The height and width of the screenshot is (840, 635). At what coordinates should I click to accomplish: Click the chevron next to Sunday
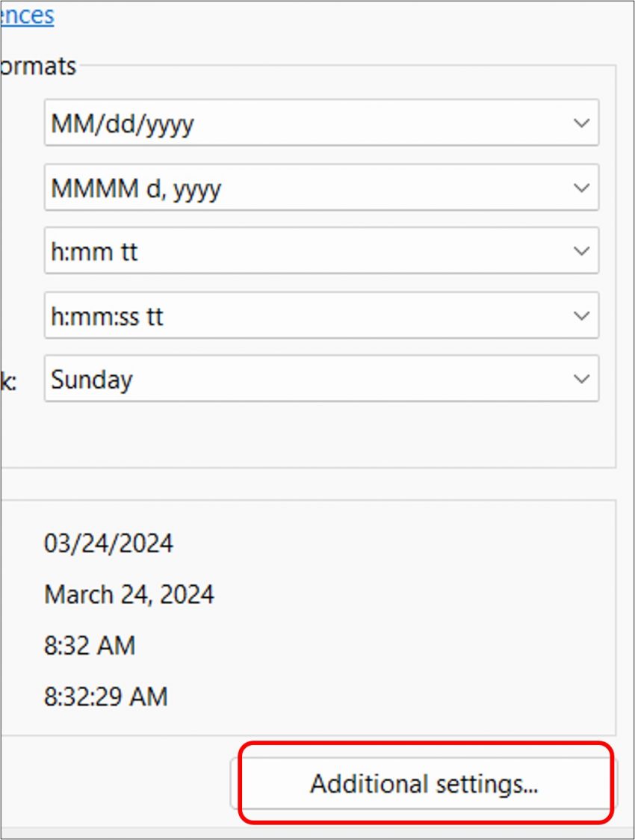(581, 380)
